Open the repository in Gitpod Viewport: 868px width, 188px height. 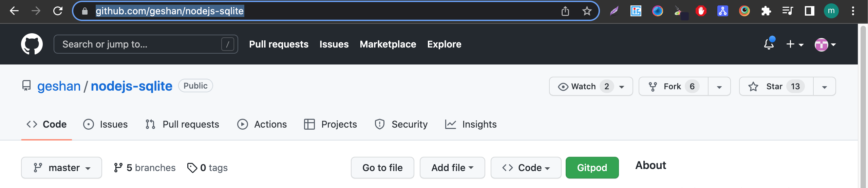click(x=592, y=168)
